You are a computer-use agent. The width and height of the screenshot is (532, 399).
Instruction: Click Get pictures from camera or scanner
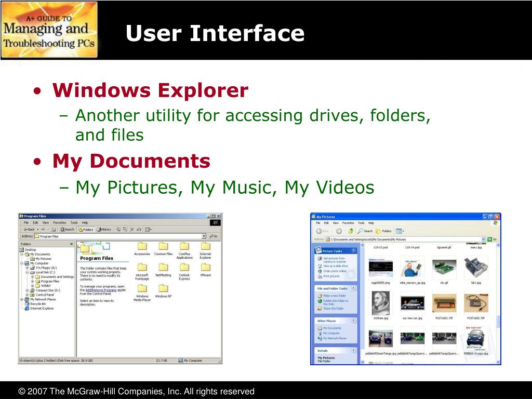(334, 260)
